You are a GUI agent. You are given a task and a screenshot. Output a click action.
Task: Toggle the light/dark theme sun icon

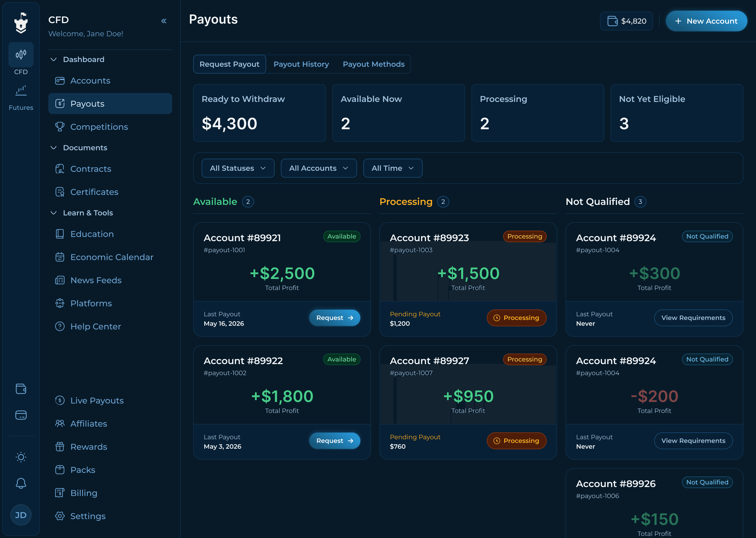pyautogui.click(x=21, y=457)
